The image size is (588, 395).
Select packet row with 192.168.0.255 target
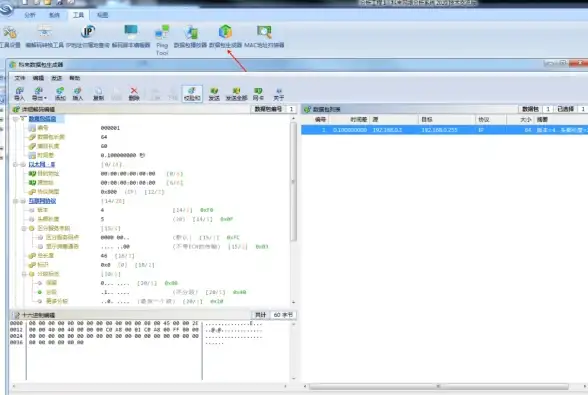(444, 130)
